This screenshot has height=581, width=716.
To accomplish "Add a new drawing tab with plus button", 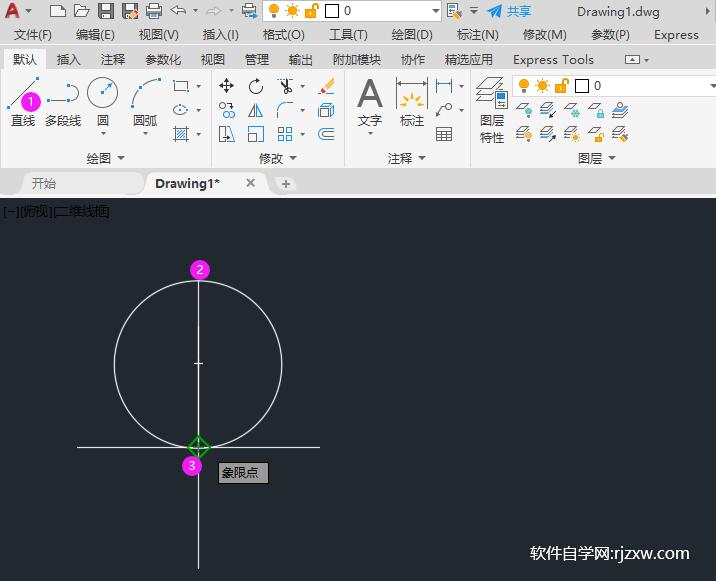I will pyautogui.click(x=286, y=183).
